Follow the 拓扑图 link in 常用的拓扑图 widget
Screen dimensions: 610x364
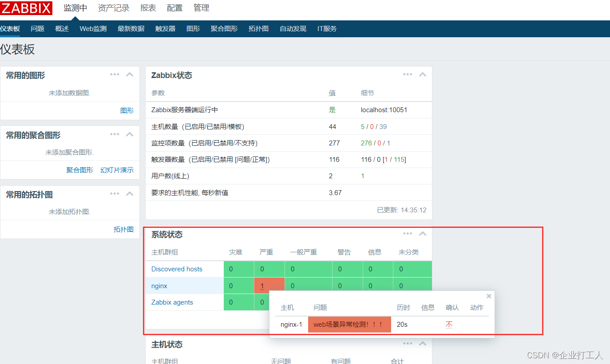(123, 230)
